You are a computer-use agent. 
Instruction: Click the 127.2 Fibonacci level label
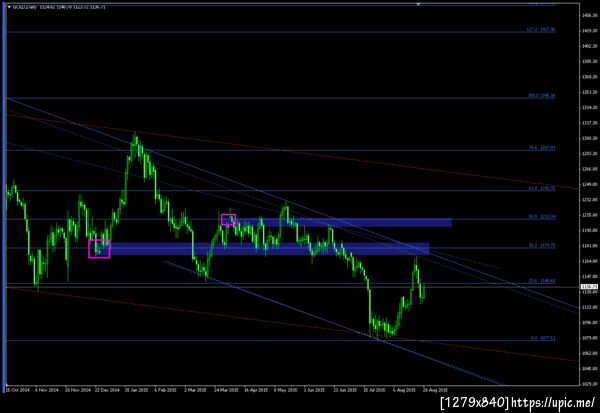541,30
